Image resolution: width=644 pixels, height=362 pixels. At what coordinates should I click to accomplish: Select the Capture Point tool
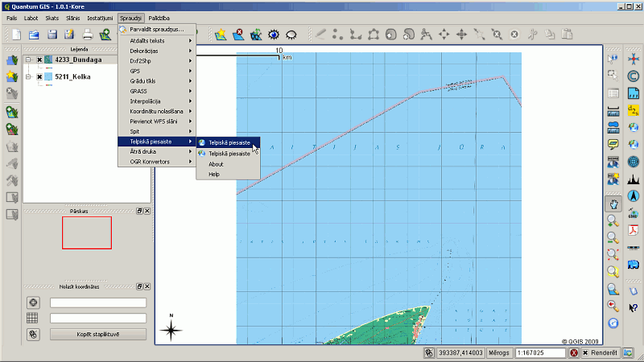[337, 35]
